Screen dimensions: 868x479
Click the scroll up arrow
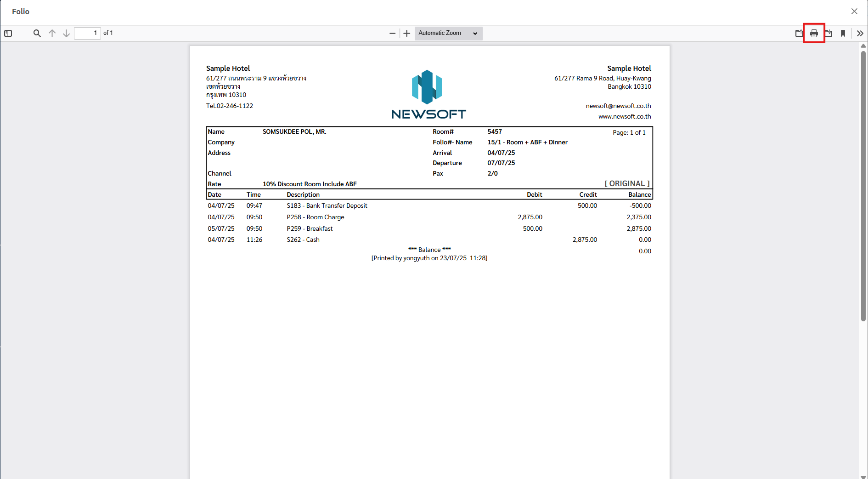click(863, 46)
